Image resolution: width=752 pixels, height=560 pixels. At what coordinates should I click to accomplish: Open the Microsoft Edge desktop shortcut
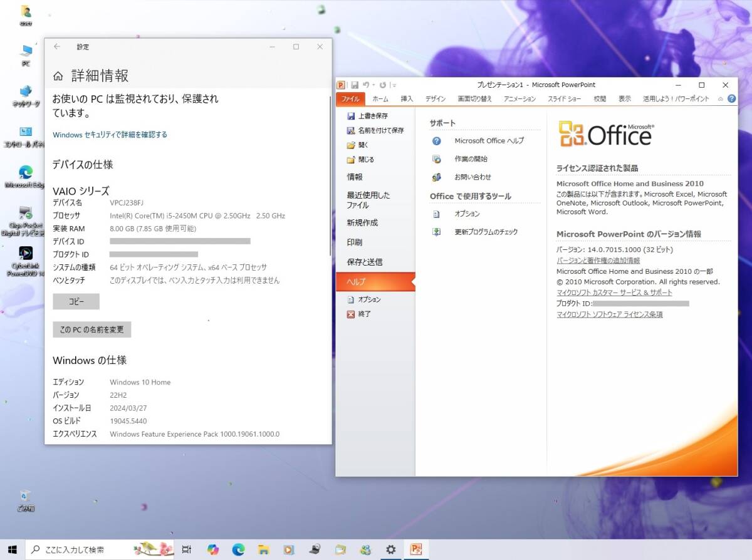26,177
